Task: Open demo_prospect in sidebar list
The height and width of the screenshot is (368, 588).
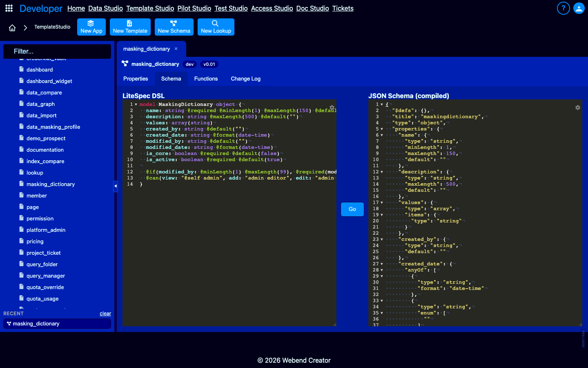Action: point(46,138)
